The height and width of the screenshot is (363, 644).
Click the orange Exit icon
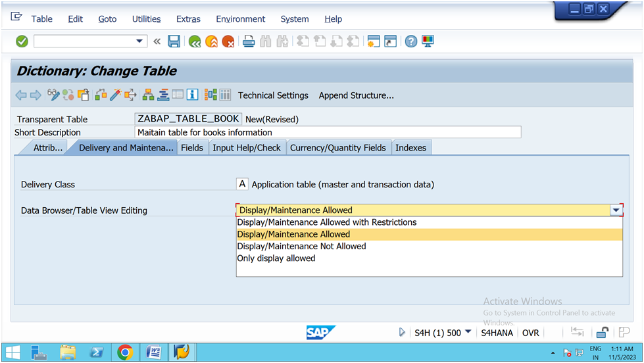coord(212,41)
